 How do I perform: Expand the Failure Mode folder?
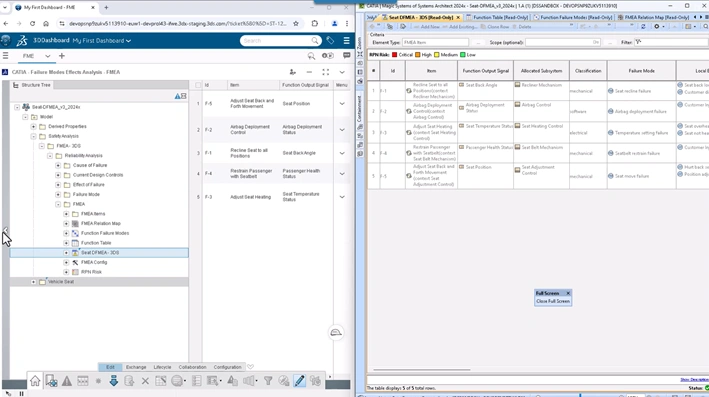[58, 194]
